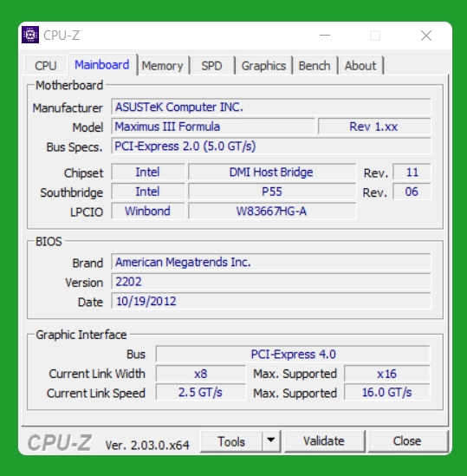Viewport: 467px width, 476px height.
Task: Click the Tools button
Action: pos(231,441)
